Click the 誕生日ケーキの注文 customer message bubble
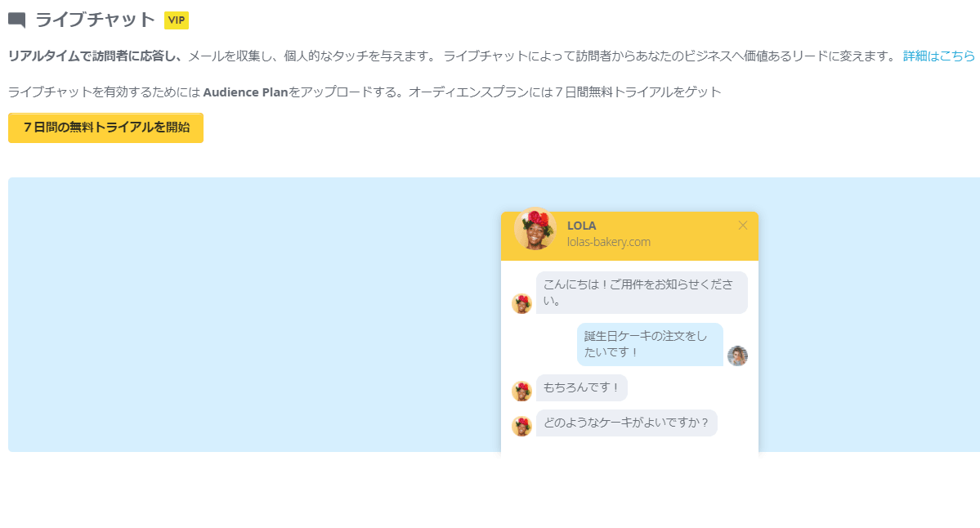This screenshot has height=528, width=980. [x=650, y=344]
